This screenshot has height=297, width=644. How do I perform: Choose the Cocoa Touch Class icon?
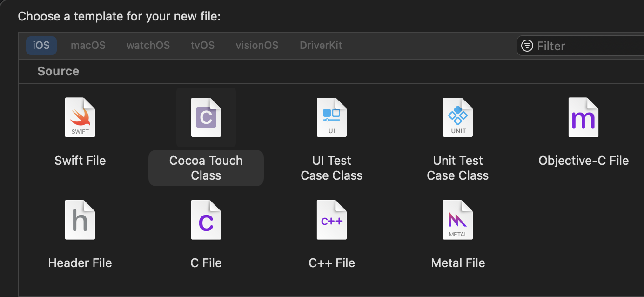[x=206, y=117]
